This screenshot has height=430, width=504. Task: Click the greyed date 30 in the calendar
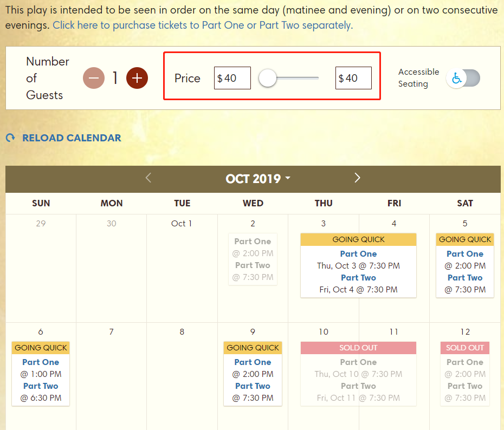click(x=112, y=224)
